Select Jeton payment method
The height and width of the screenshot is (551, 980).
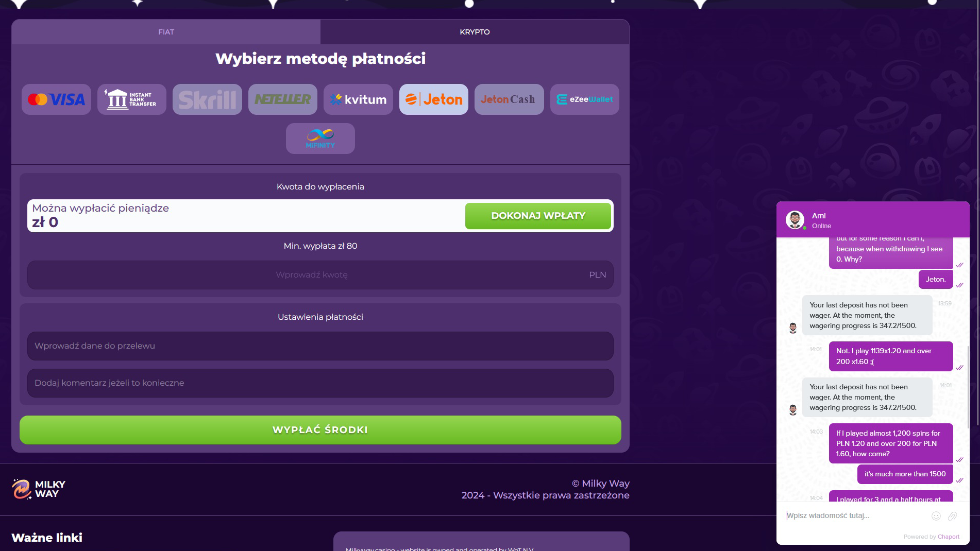pos(434,99)
